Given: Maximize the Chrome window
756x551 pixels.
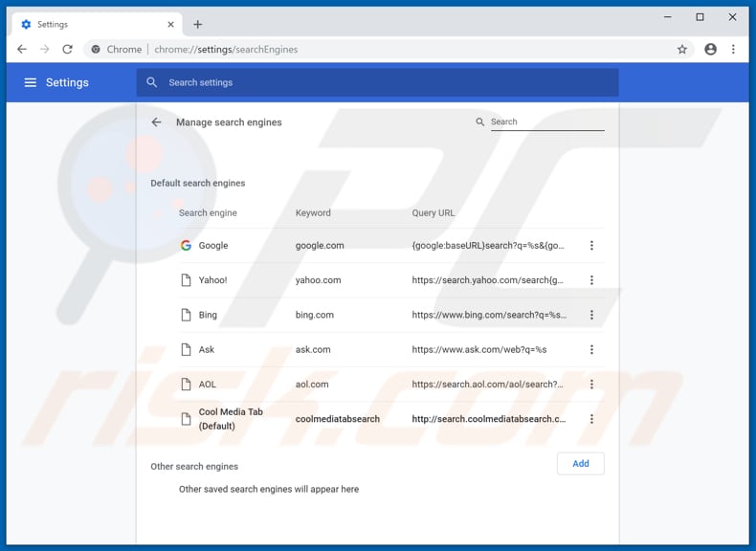Looking at the screenshot, I should click(x=700, y=17).
